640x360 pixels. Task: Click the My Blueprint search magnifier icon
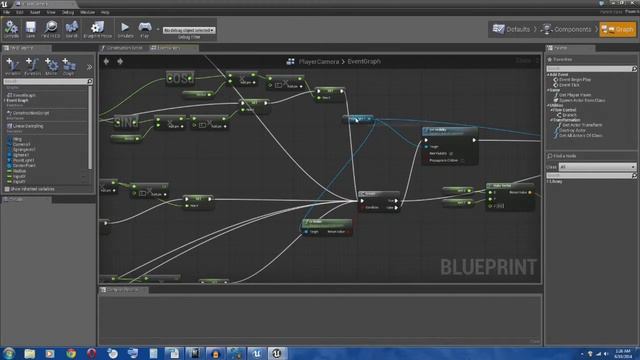pyautogui.click(x=90, y=82)
